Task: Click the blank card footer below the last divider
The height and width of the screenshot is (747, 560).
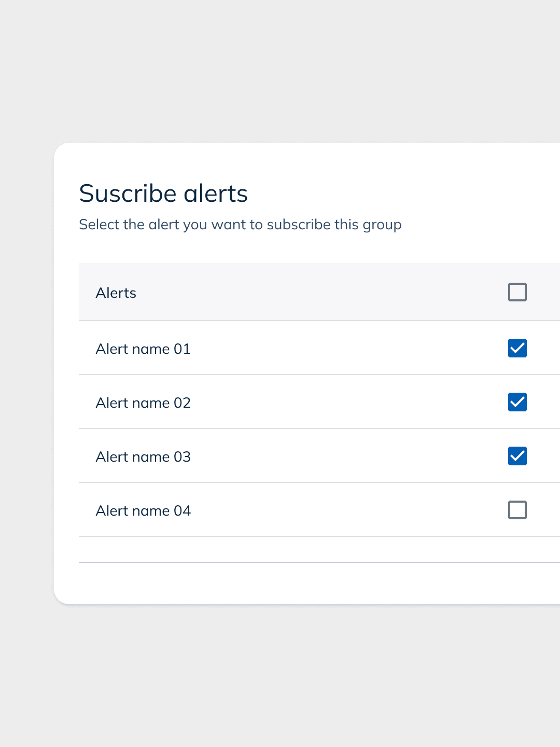Action: [x=311, y=584]
